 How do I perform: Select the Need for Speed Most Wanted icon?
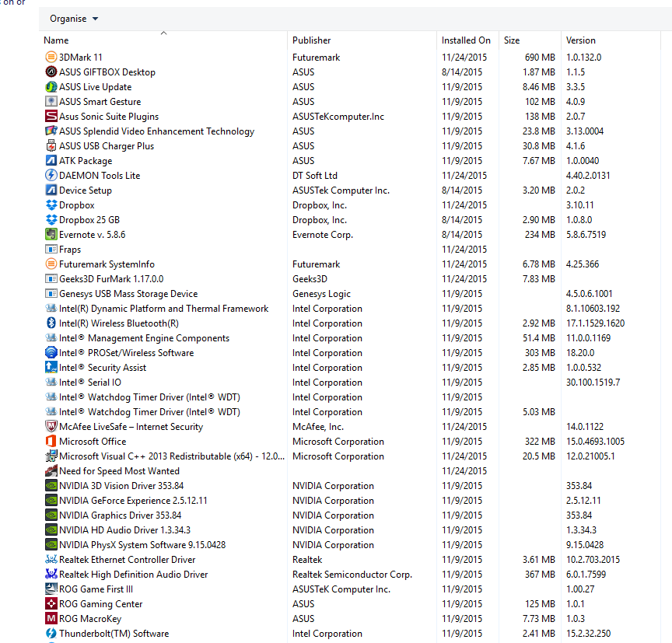coord(51,471)
